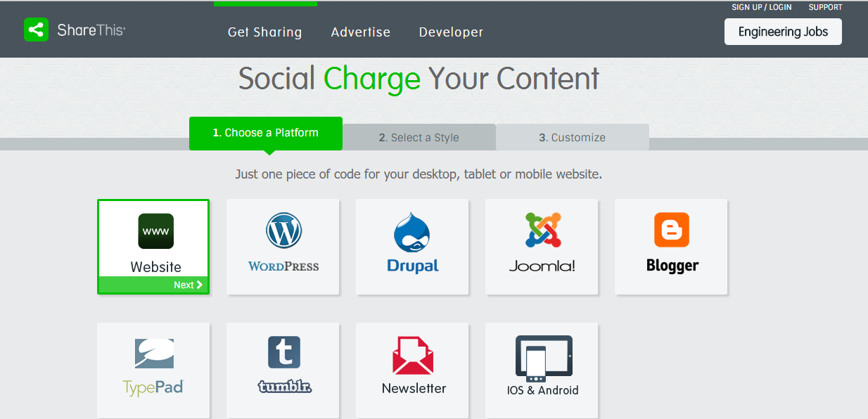Image resolution: width=868 pixels, height=419 pixels.
Task: Open the SUPPORT link
Action: [824, 7]
